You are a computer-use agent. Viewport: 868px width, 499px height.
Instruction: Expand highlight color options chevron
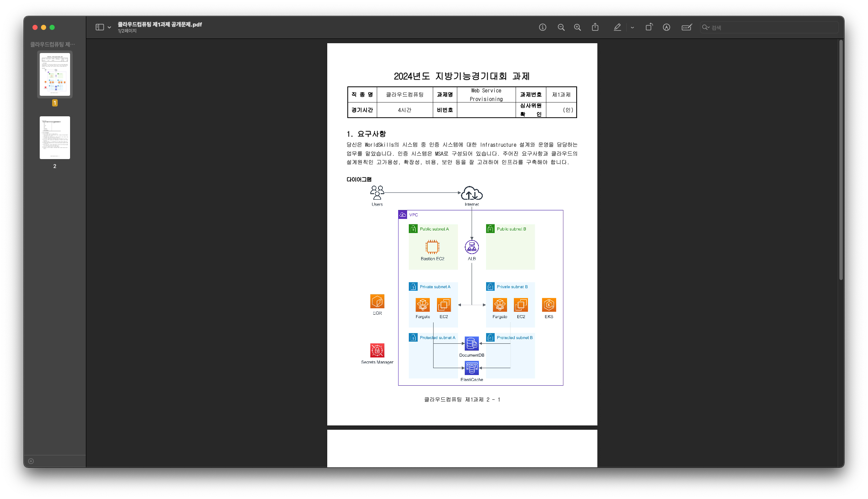(632, 27)
